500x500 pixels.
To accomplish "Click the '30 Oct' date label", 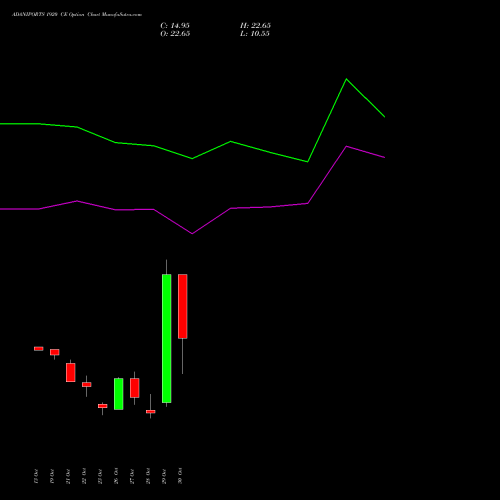I will [180, 476].
